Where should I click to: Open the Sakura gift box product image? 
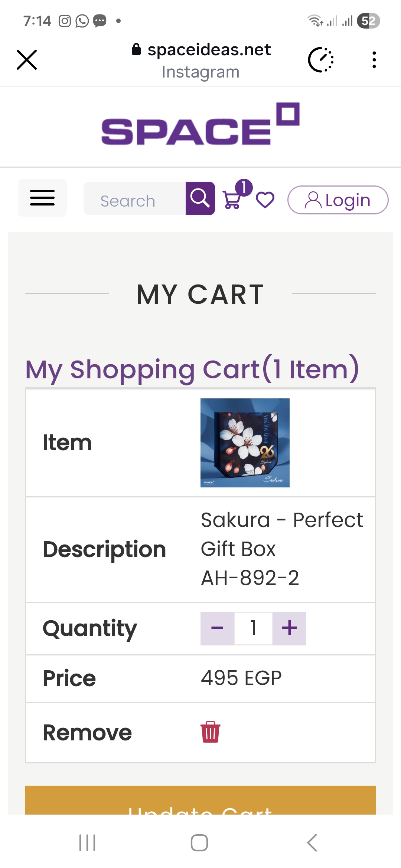pyautogui.click(x=245, y=443)
